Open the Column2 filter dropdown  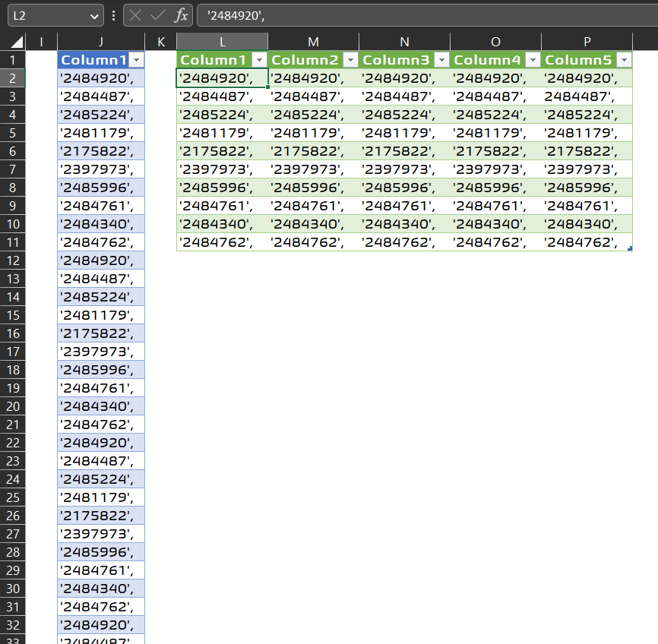pos(350,59)
